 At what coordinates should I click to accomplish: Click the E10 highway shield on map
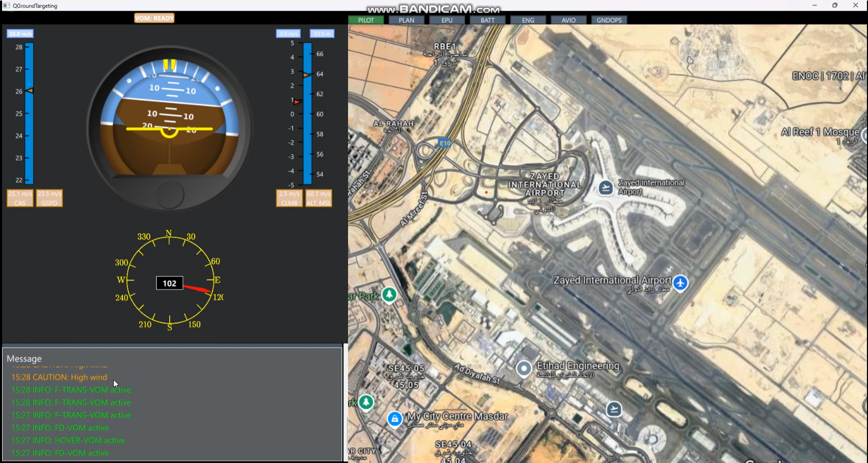pyautogui.click(x=445, y=143)
